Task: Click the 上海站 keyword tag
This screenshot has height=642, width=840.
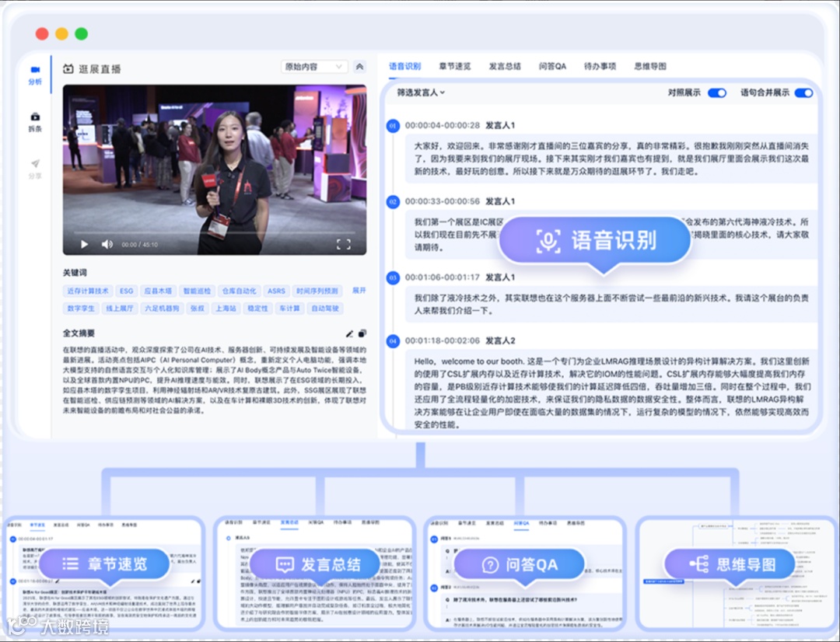Action: (226, 309)
